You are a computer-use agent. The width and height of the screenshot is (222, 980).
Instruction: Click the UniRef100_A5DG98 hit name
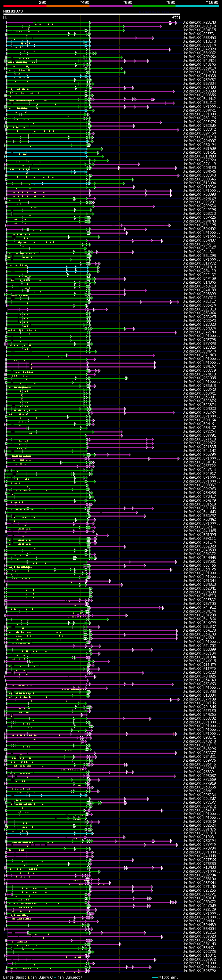pos(199,194)
